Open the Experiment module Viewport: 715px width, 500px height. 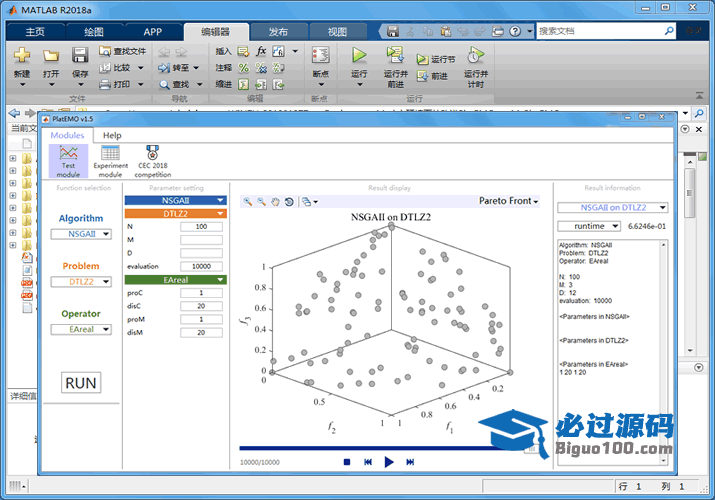point(110,161)
